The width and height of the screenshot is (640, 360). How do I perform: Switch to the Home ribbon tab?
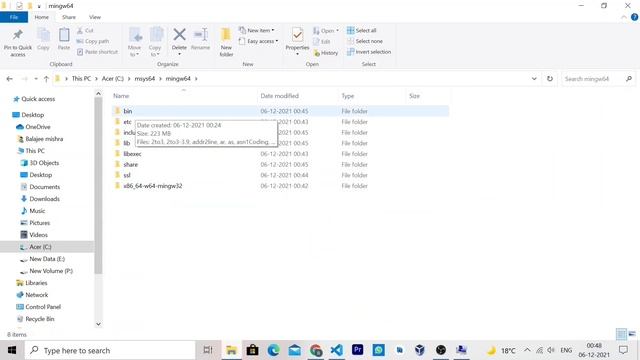42,17
